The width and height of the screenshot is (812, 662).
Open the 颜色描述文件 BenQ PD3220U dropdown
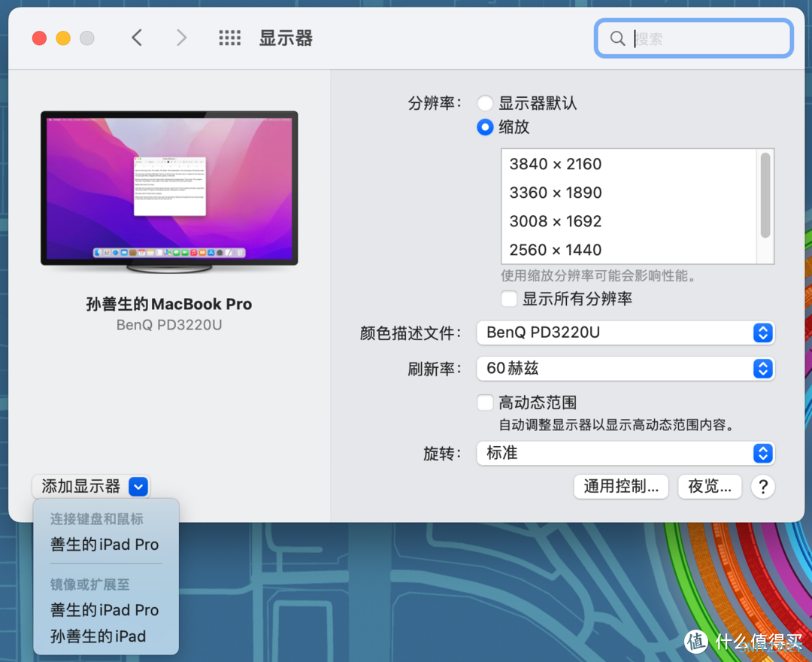coord(625,333)
